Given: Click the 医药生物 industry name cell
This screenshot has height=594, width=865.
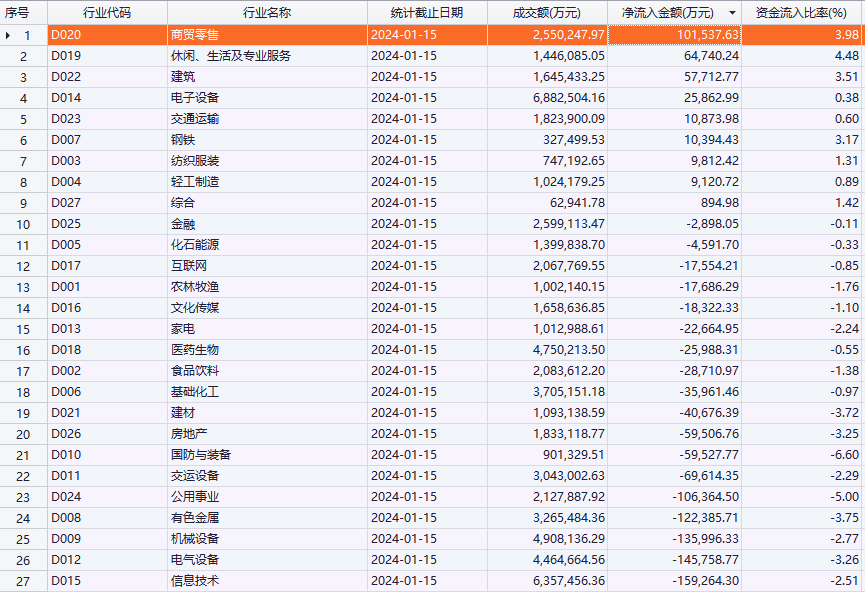Looking at the screenshot, I should (194, 350).
